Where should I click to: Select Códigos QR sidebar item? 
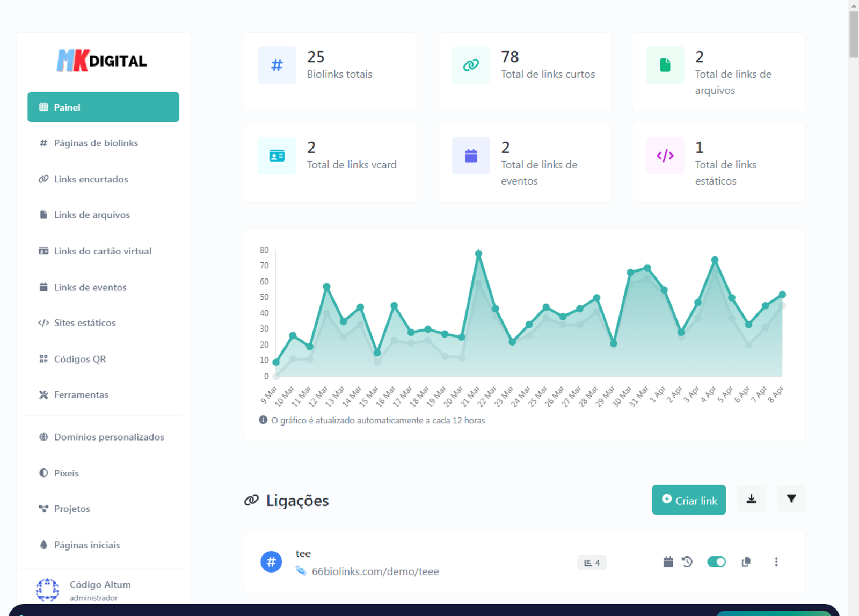[79, 359]
